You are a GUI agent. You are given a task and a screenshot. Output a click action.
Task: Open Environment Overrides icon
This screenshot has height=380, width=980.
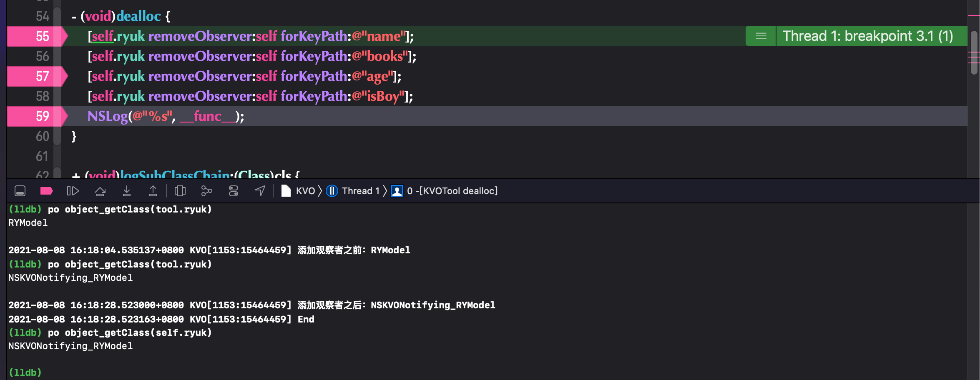[x=234, y=191]
